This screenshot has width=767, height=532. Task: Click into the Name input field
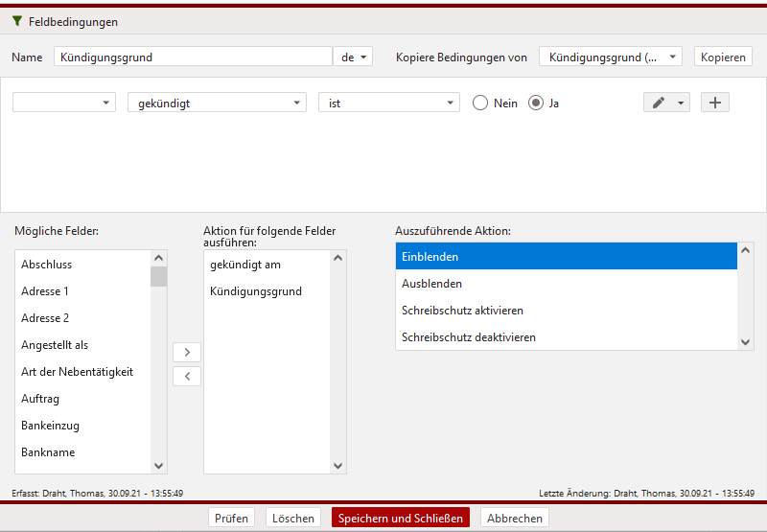click(192, 57)
